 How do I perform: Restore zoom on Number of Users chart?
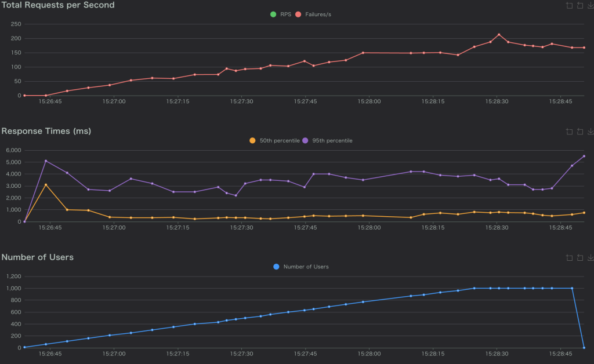coord(580,257)
